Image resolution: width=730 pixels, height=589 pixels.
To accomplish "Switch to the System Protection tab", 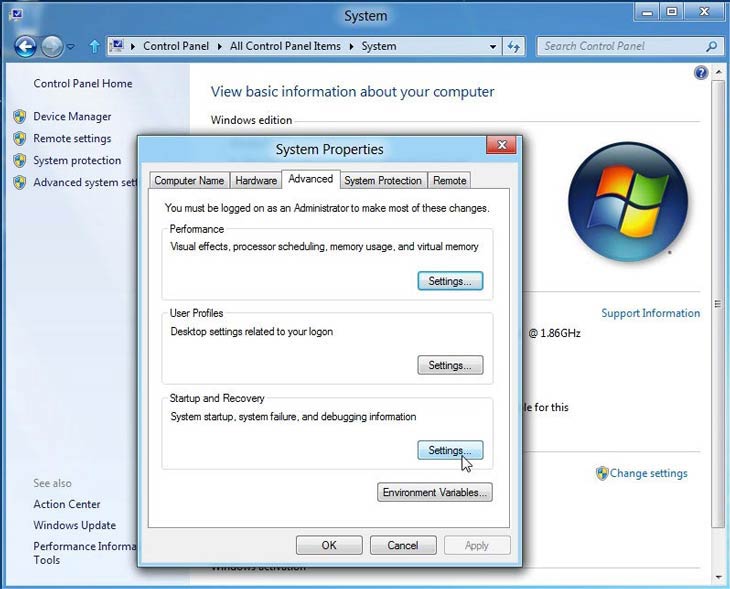I will pos(383,181).
